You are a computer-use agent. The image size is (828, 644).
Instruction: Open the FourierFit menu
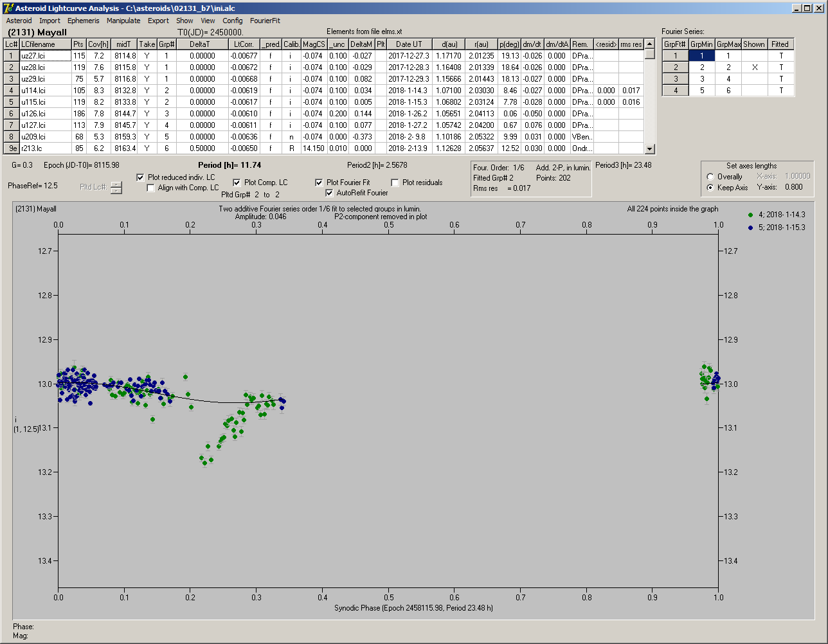[x=265, y=21]
